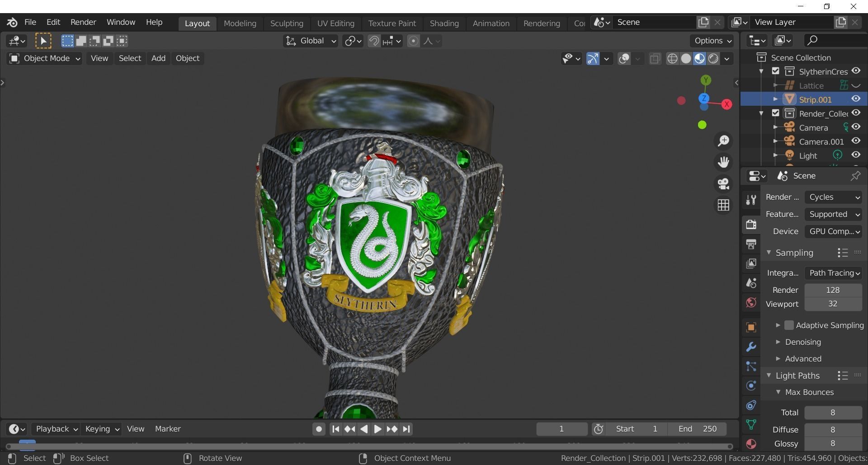
Task: Jump to the timeline end frame
Action: tap(406, 429)
